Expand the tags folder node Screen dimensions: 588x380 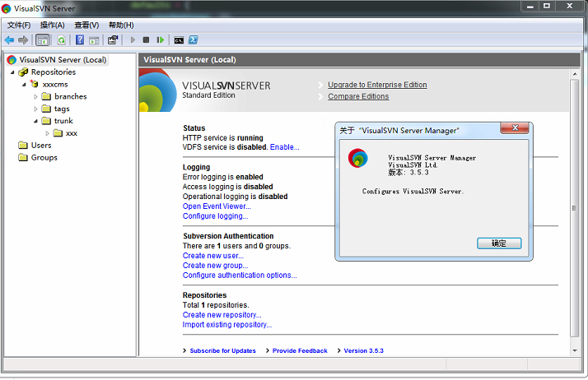[35, 109]
